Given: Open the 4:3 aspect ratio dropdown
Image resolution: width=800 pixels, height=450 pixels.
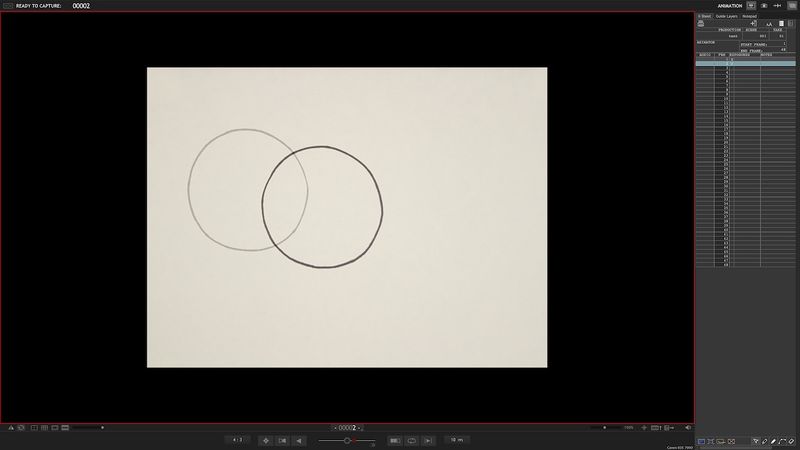Looking at the screenshot, I should (x=238, y=440).
